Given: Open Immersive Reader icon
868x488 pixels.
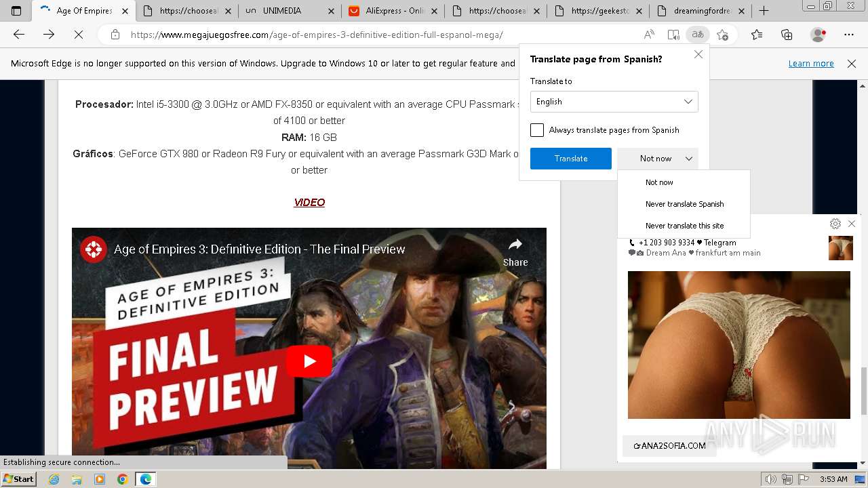Looking at the screenshot, I should (x=673, y=35).
